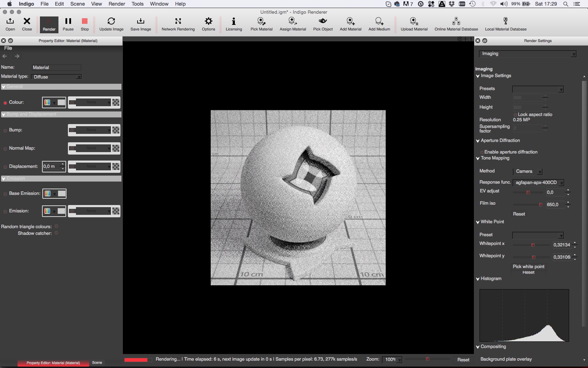
Task: Open the Material type dropdown
Action: pos(57,77)
